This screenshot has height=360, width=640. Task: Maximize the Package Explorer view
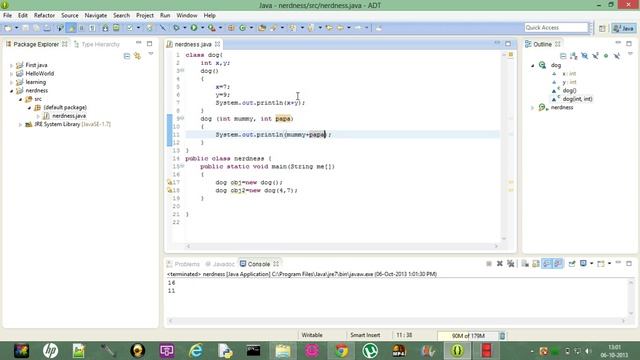[x=149, y=43]
